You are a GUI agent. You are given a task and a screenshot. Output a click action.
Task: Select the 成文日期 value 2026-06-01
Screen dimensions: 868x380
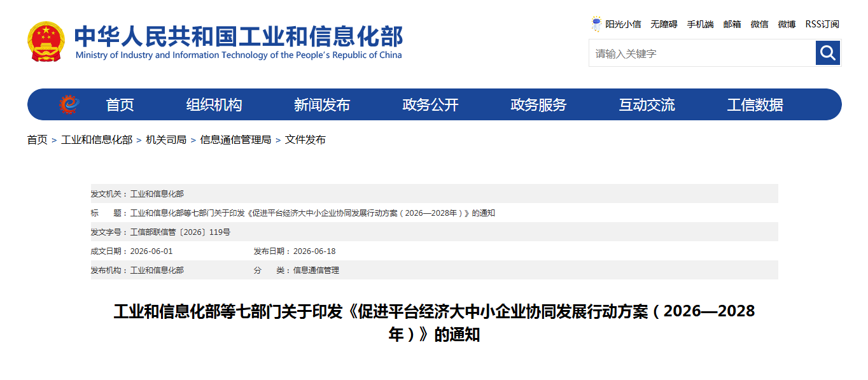(151, 251)
